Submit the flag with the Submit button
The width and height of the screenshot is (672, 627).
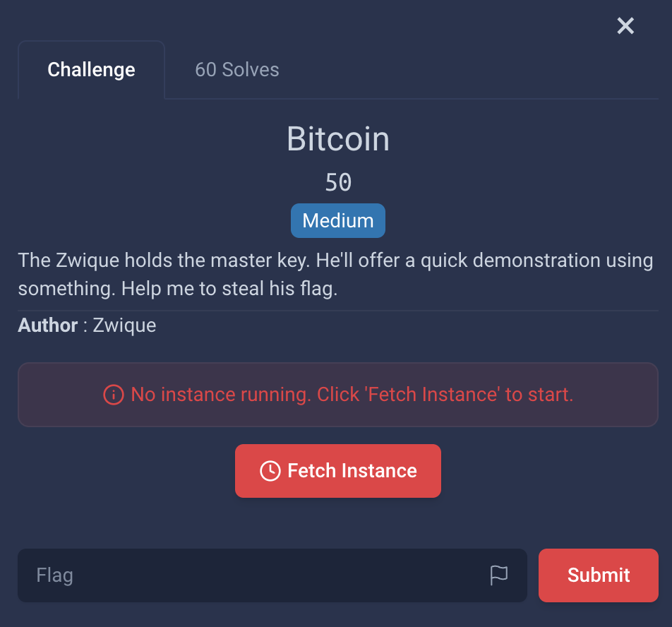598,575
